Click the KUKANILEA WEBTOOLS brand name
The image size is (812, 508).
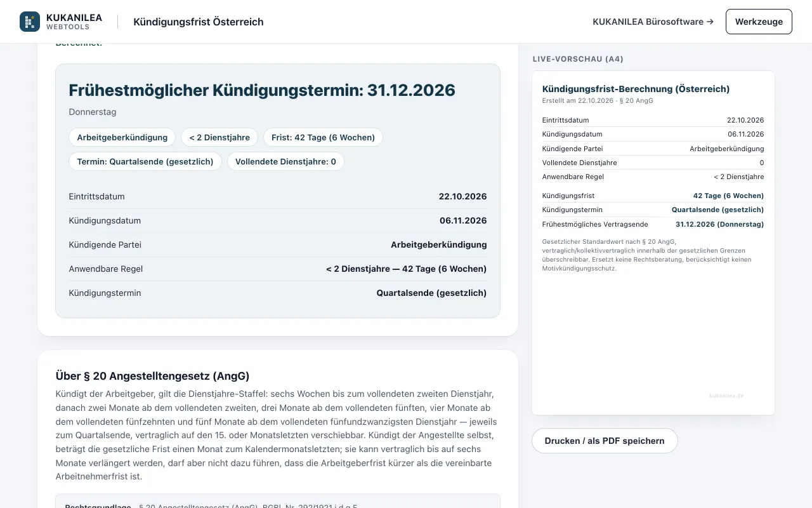coord(74,22)
